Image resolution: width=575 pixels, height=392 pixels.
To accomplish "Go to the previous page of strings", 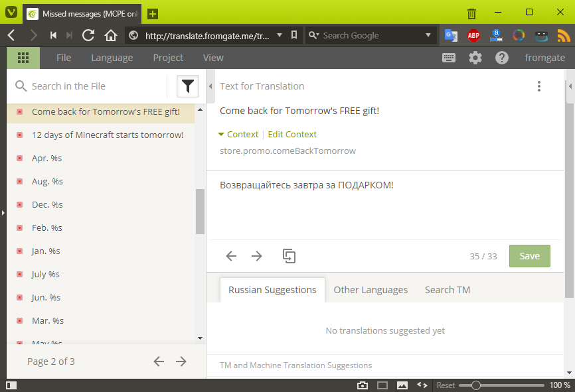I will click(158, 361).
